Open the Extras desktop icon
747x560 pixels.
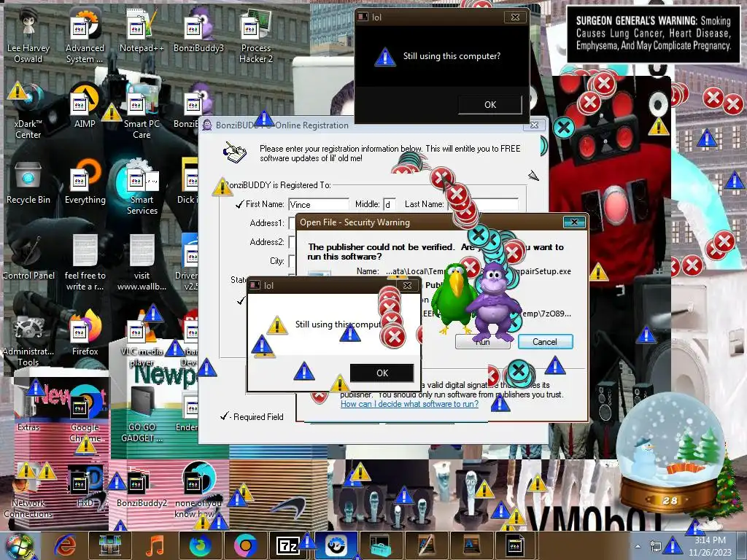(28, 410)
